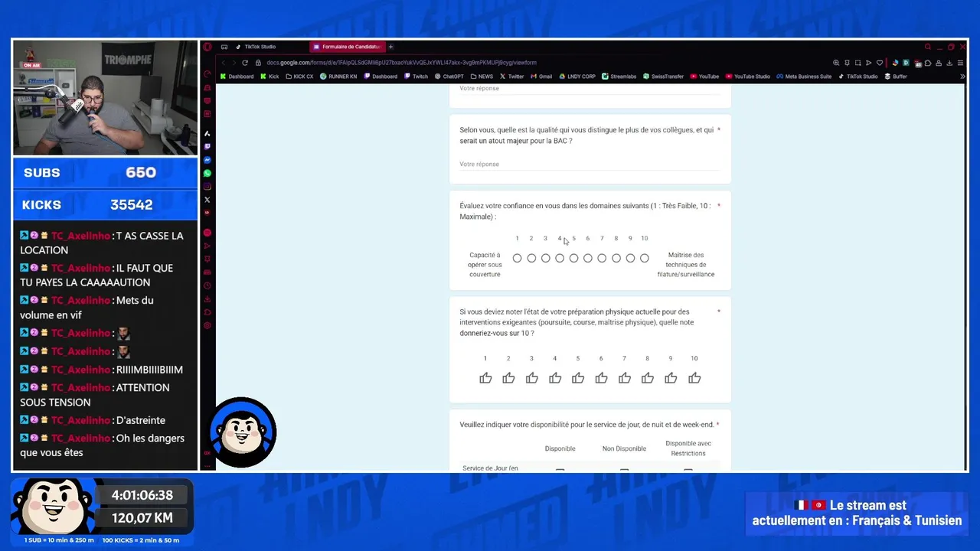
Task: Open Downloads from the browser sidebar
Action: [207, 299]
